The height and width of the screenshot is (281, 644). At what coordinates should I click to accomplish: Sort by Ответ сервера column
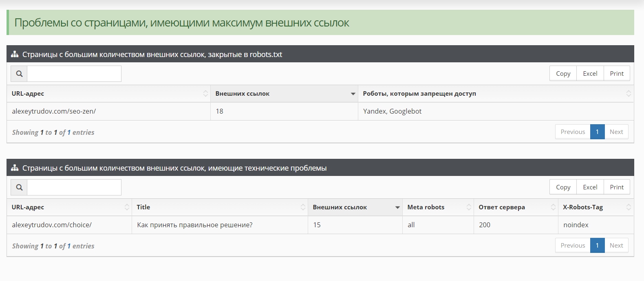pyautogui.click(x=515, y=207)
